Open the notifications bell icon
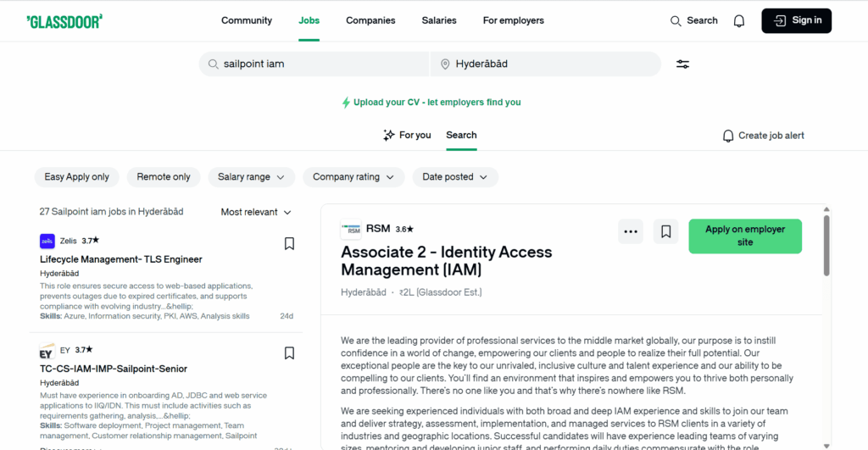 click(x=739, y=21)
